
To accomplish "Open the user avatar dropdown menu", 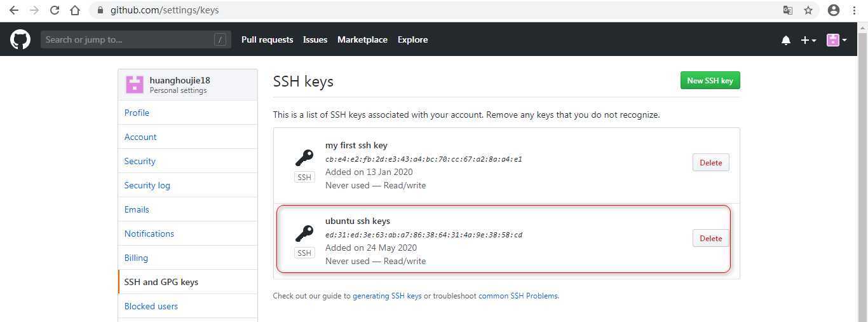I will [837, 40].
